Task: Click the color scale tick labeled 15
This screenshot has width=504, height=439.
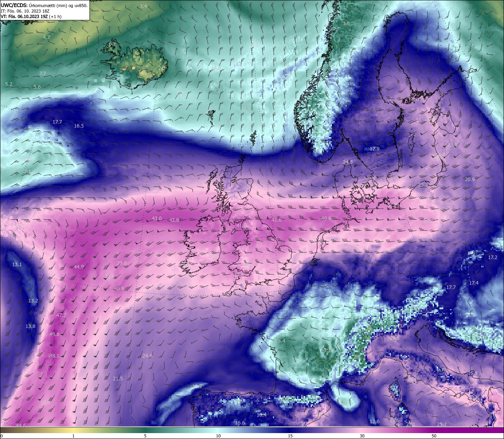Action: (290, 436)
